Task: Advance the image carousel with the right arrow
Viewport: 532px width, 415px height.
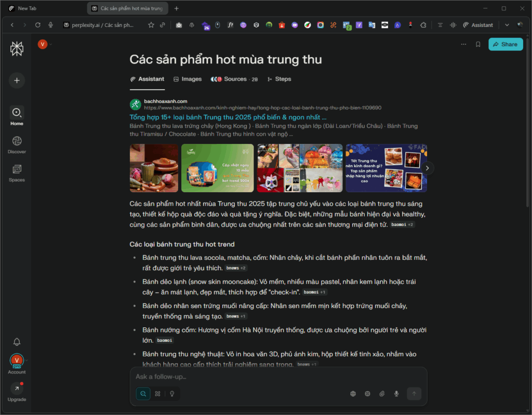Action: pos(427,168)
